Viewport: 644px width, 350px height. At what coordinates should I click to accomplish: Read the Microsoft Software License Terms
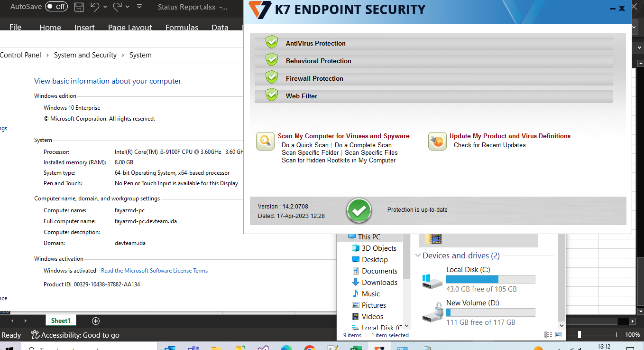154,271
